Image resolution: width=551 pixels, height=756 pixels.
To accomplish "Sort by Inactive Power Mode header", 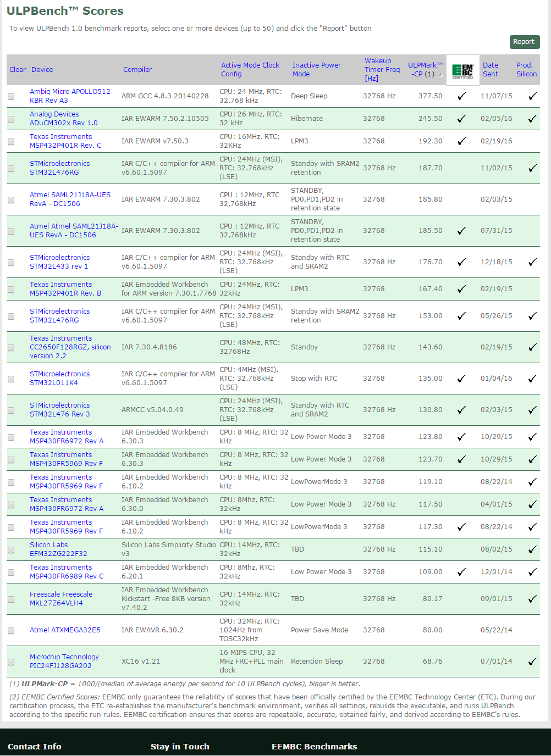I will [x=317, y=70].
